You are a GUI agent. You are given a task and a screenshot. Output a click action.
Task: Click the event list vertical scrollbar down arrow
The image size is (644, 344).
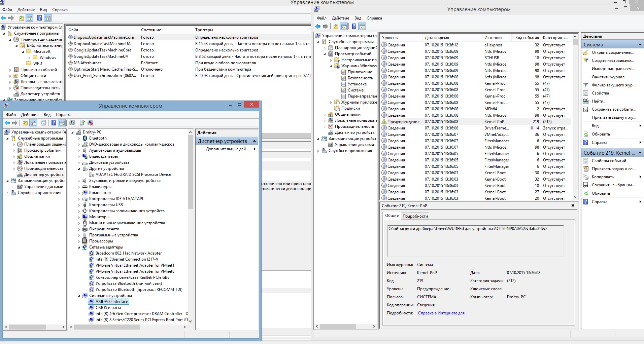(575, 197)
